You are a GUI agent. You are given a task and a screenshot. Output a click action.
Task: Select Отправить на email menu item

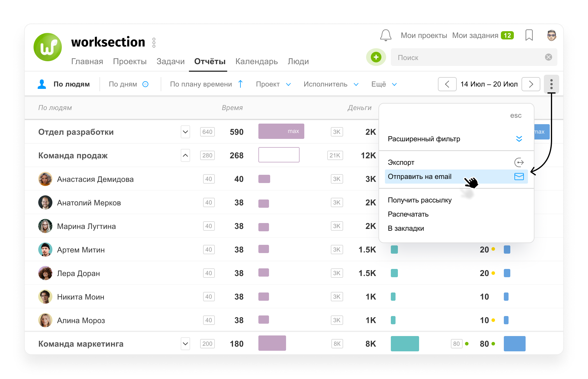[456, 177]
